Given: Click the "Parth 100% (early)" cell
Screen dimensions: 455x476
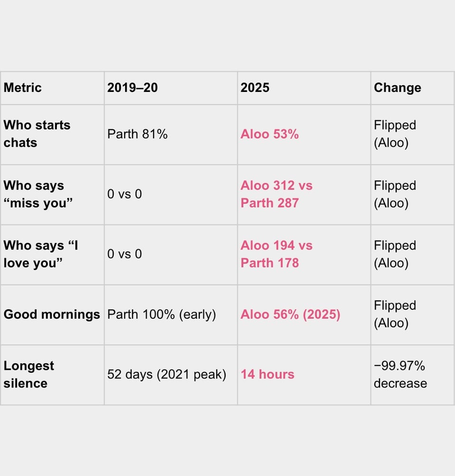Looking at the screenshot, I should pos(162,314).
